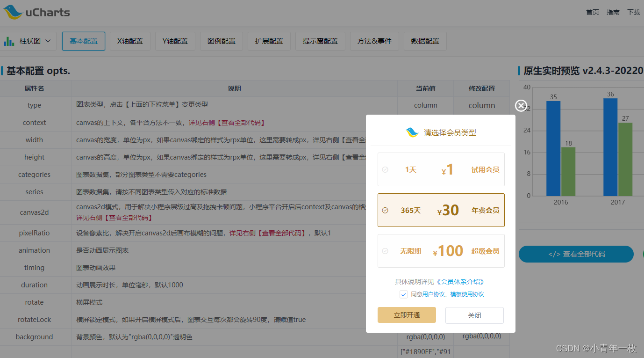Click the 当前值 column header
Screen dimensions: 644x358
(x=426, y=88)
